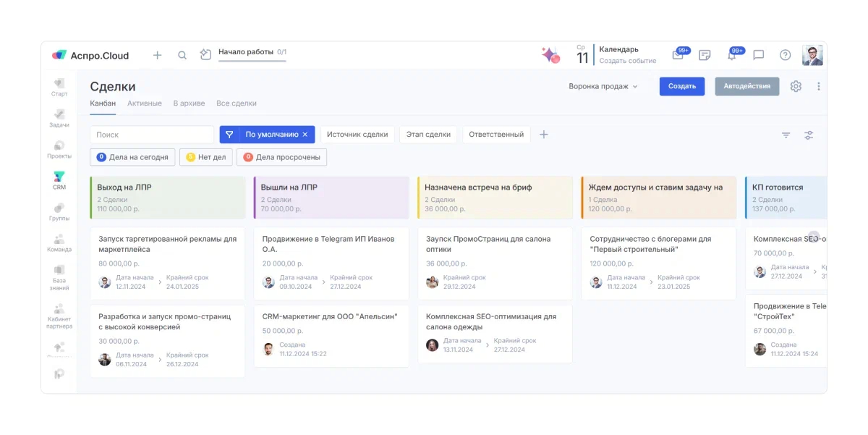The height and width of the screenshot is (435, 868).
Task: Switch to the Активные tab
Action: click(145, 104)
